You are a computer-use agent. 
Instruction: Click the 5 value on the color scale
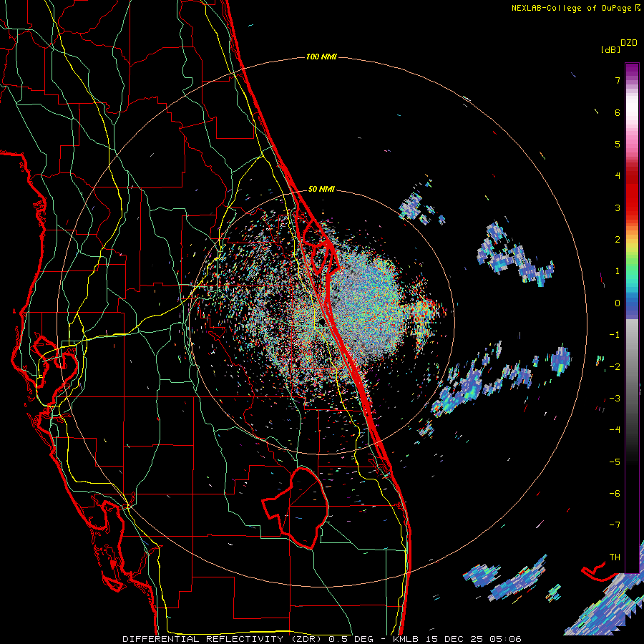coord(618,144)
